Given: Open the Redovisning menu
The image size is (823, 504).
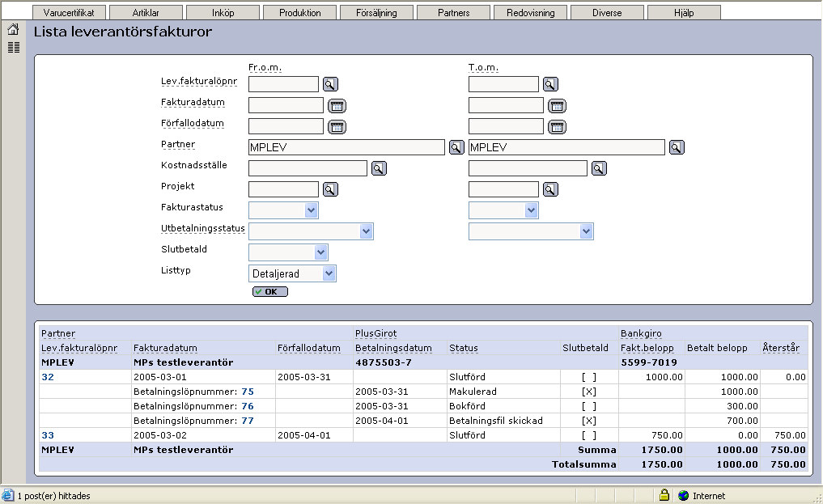Looking at the screenshot, I should pyautogui.click(x=531, y=13).
